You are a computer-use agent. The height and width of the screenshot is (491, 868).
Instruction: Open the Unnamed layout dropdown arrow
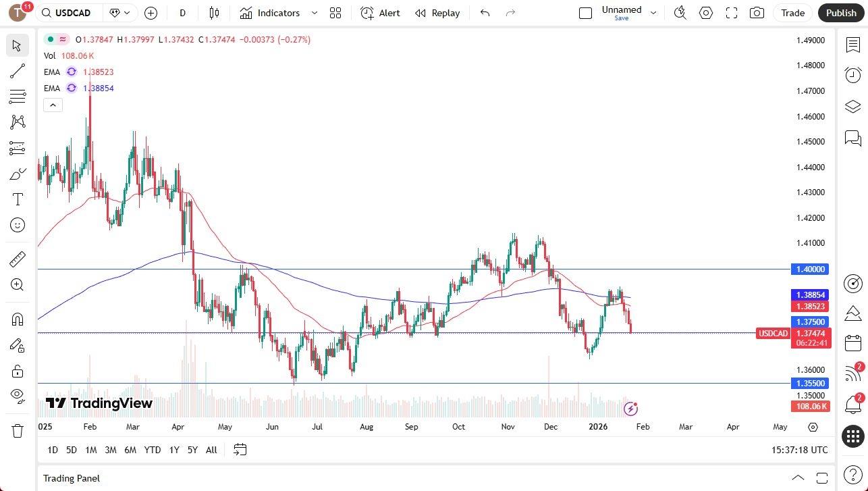tap(653, 13)
